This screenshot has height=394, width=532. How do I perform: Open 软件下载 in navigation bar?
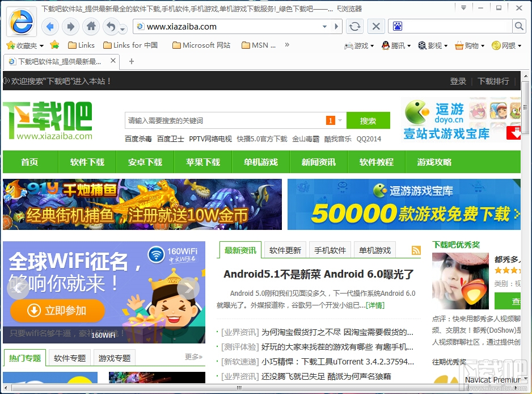[87, 162]
